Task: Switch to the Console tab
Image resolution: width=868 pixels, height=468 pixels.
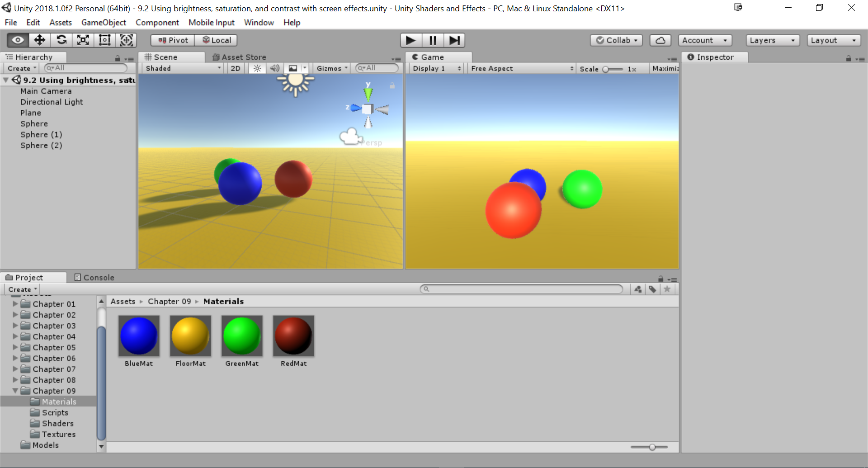Action: pos(94,278)
